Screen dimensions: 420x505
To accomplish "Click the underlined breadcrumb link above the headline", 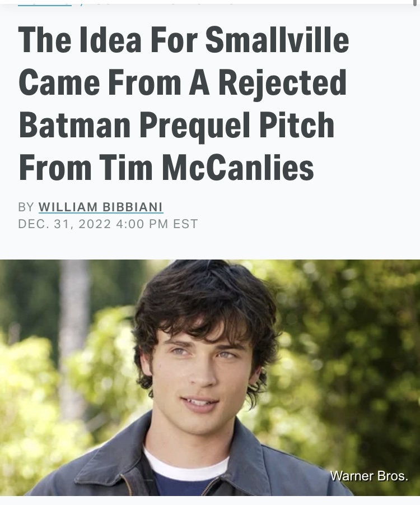I will point(45,4).
